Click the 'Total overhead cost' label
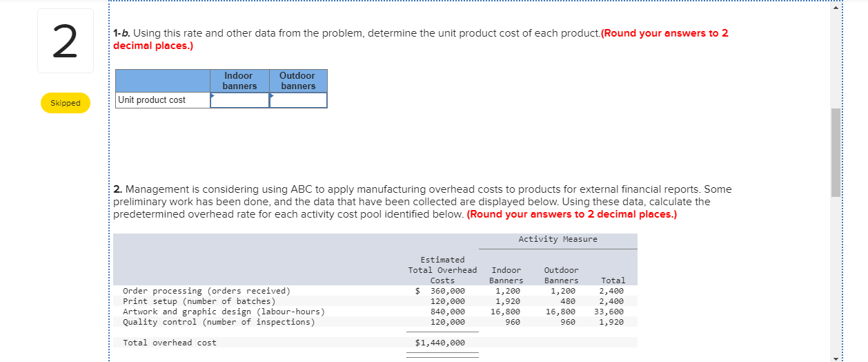Image resolution: width=868 pixels, height=362 pixels. click(x=170, y=343)
